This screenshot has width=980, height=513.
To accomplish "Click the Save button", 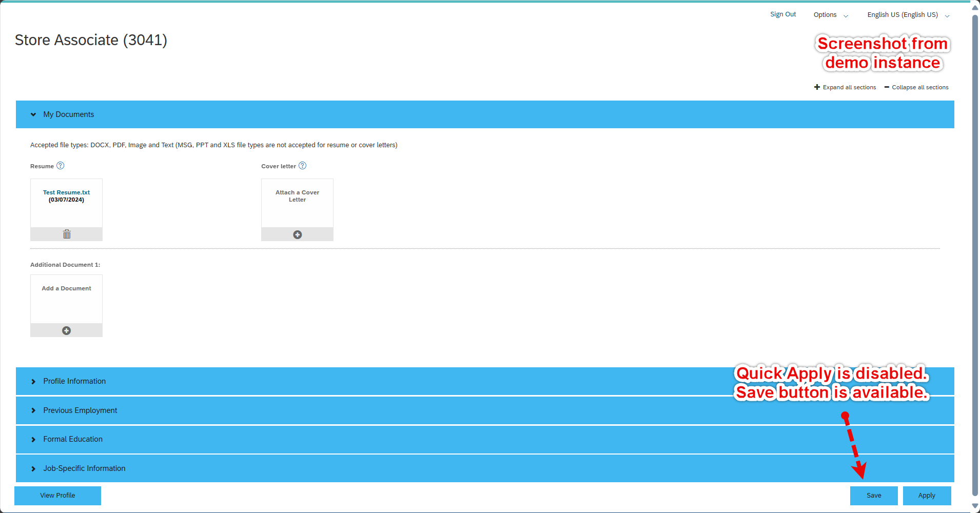I will tap(874, 496).
